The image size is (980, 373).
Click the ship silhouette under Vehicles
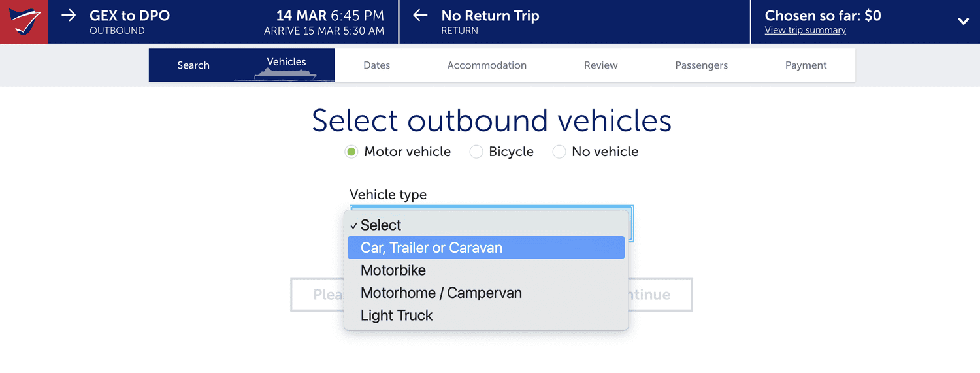285,74
